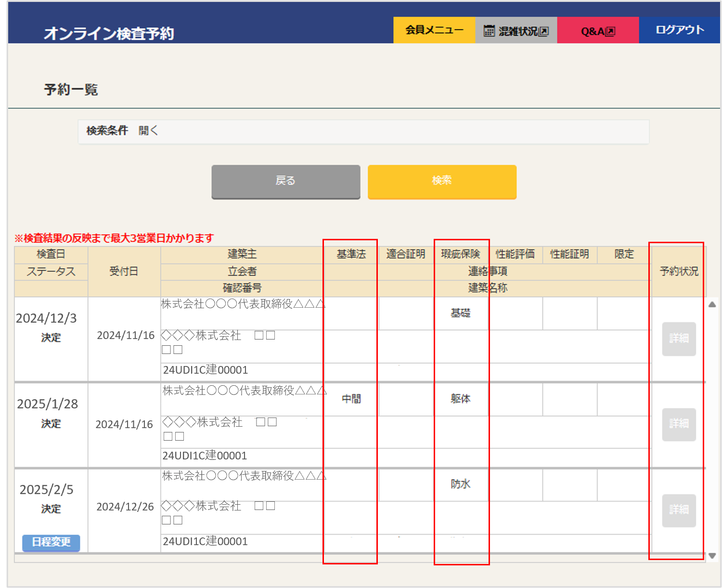Image resolution: width=722 pixels, height=588 pixels.
Task: Click the calendar icon on 混雑状況
Action: click(x=489, y=31)
